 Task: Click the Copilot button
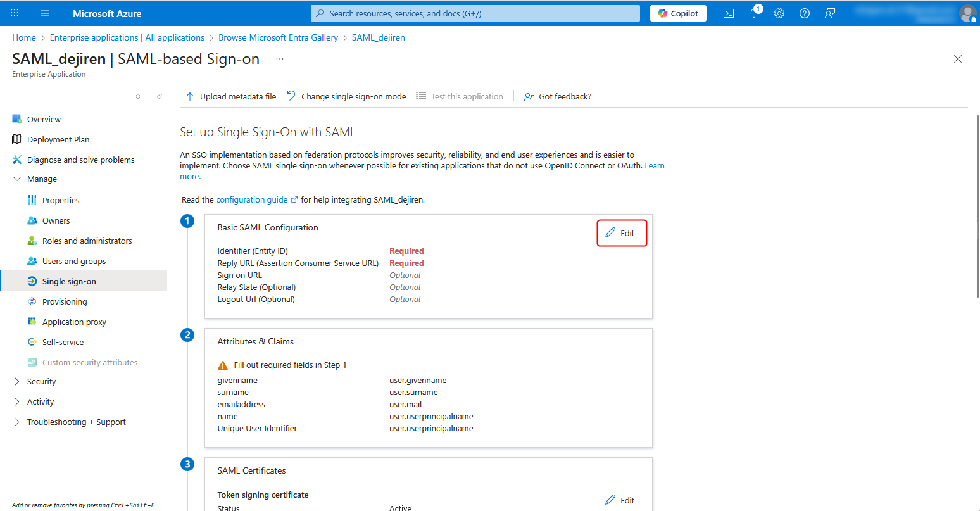click(x=678, y=13)
